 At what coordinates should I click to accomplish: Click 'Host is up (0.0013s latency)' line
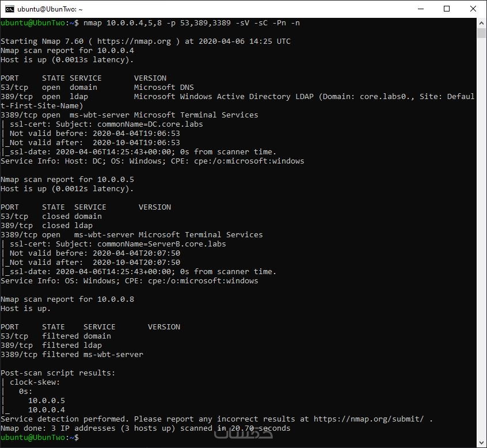67,60
